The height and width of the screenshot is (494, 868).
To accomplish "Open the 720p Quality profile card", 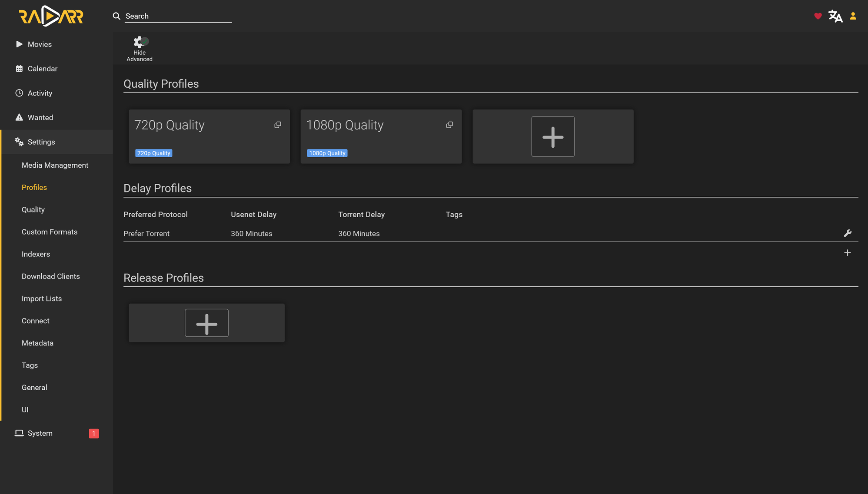I will click(x=209, y=136).
